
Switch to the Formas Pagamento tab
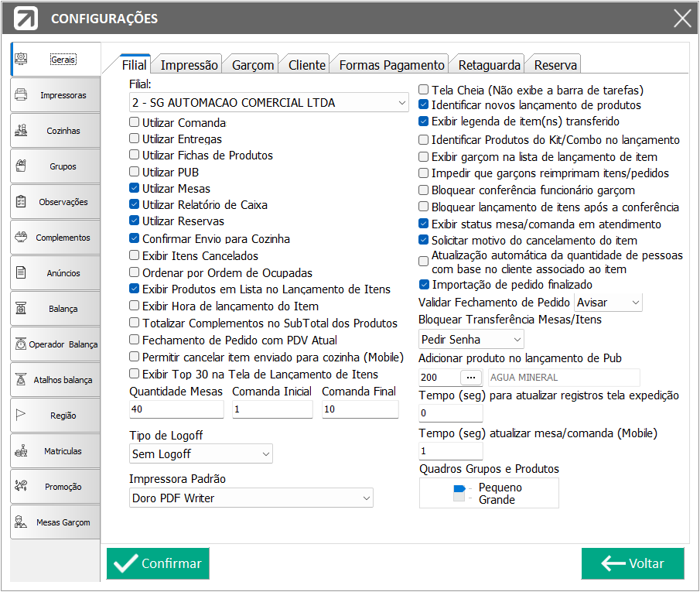click(x=391, y=65)
